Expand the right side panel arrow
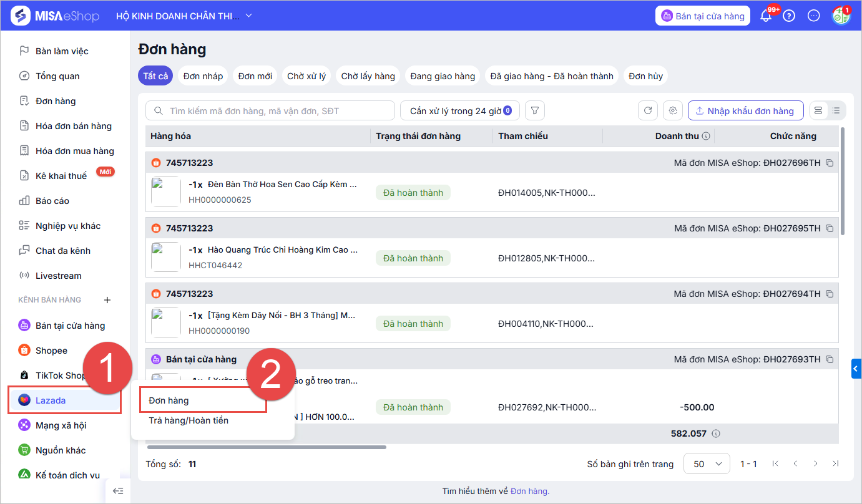The height and width of the screenshot is (504, 862). tap(856, 369)
